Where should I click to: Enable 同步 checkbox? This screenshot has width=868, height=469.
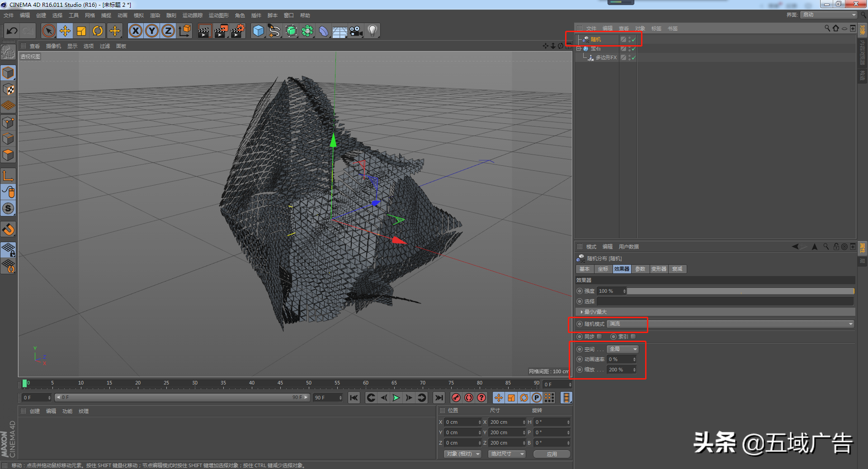599,337
